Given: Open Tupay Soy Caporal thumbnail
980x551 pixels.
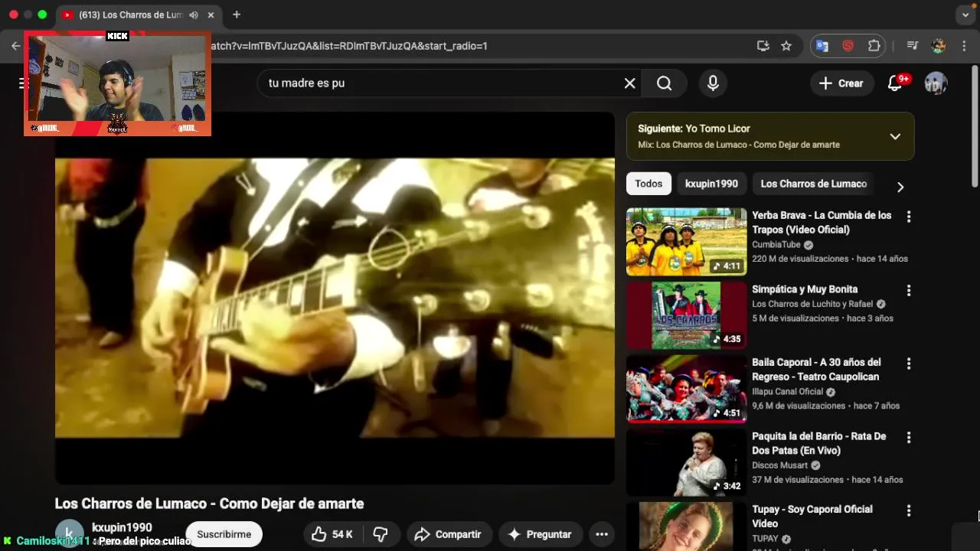Looking at the screenshot, I should pyautogui.click(x=686, y=527).
